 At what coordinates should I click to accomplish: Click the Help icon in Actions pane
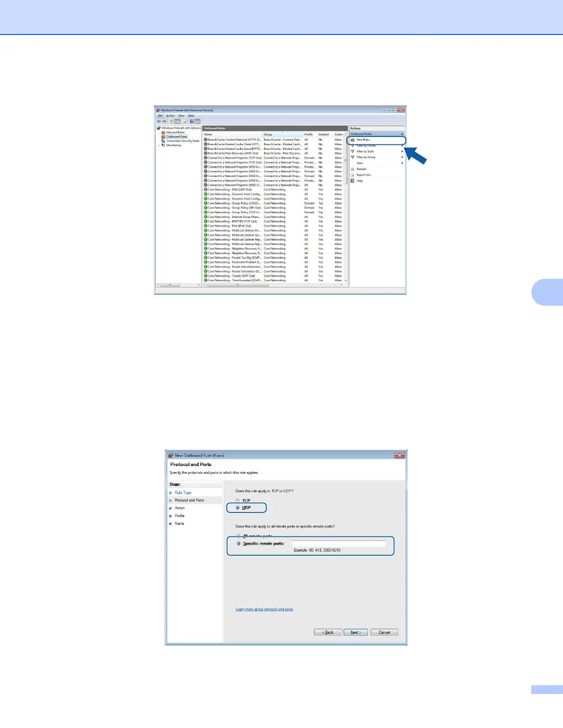coord(353,181)
